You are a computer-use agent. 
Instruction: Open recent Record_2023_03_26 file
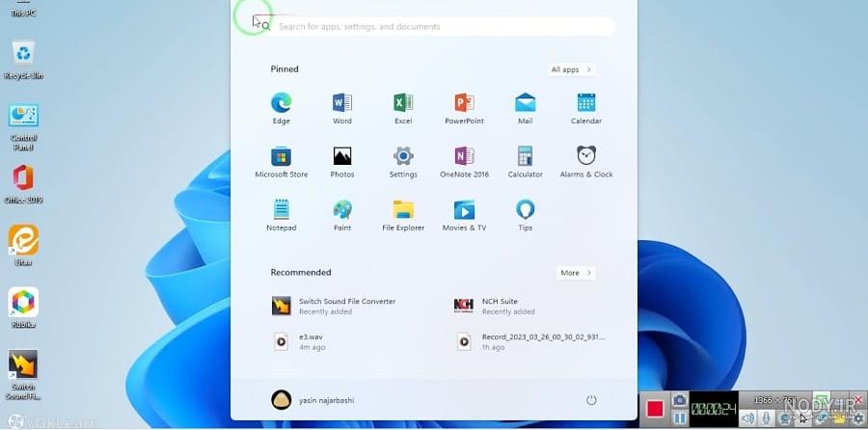click(x=530, y=341)
